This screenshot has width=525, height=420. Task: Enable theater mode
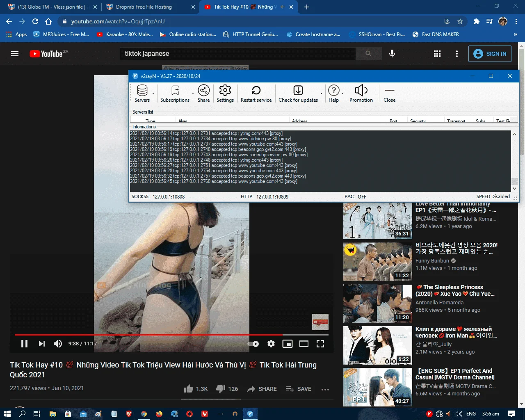point(304,344)
